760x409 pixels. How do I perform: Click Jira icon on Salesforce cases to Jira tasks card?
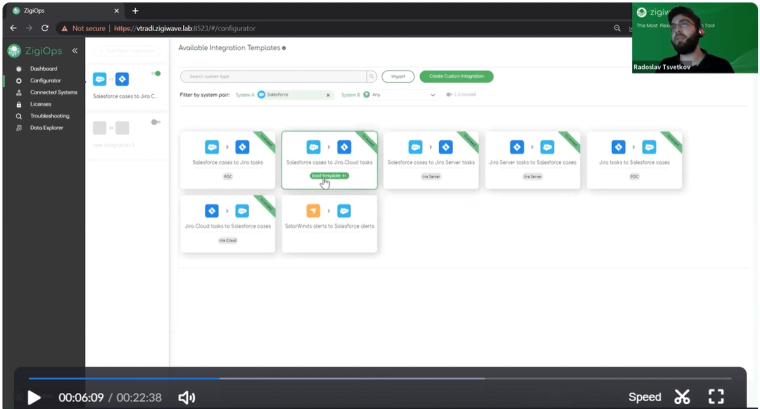(x=242, y=147)
